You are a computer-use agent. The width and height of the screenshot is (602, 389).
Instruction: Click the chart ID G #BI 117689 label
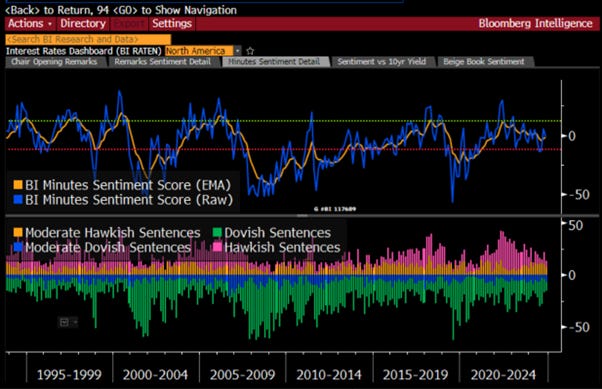point(335,209)
